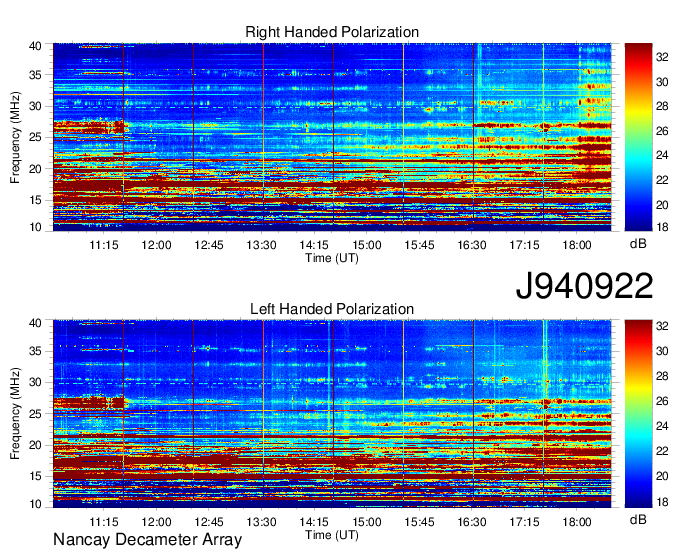Image resolution: width=680 pixels, height=552 pixels.
Task: Click the 40 MHz tick on Left Handed plot
Action: point(35,323)
